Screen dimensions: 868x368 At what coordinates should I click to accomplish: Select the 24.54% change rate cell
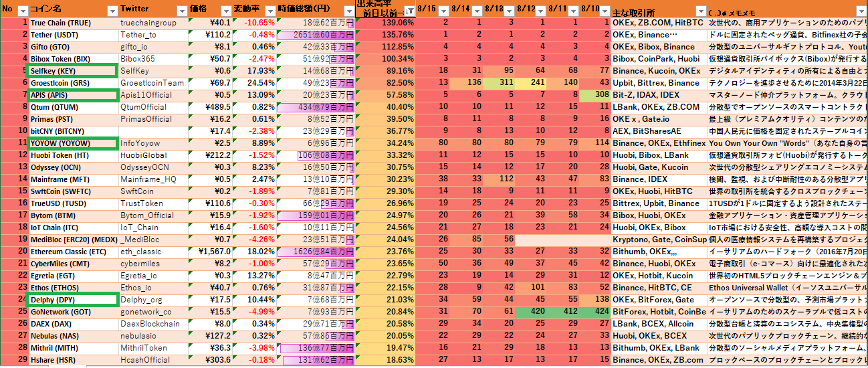[255, 83]
